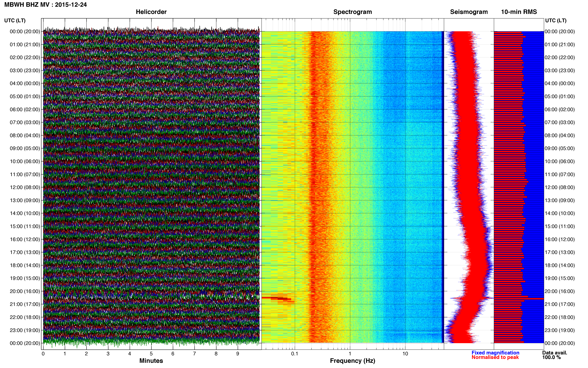Click the Helicorder panel heading
588x368 pixels.
click(x=151, y=12)
